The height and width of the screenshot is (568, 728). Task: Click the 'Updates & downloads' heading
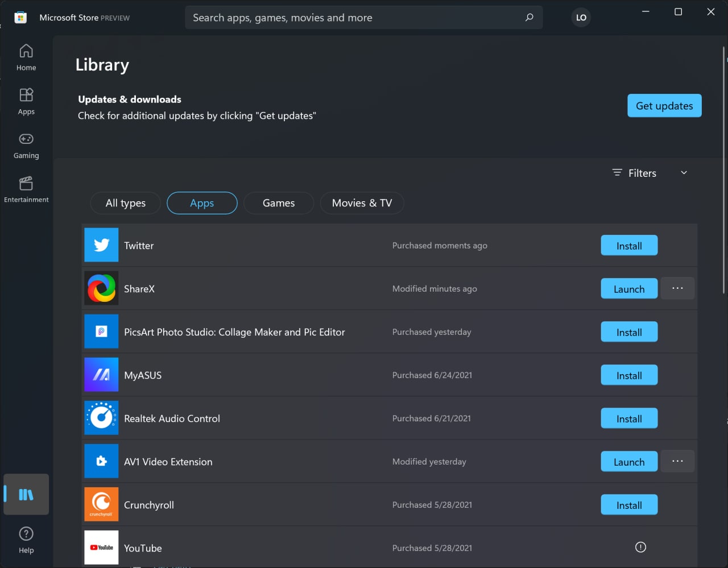[130, 99]
